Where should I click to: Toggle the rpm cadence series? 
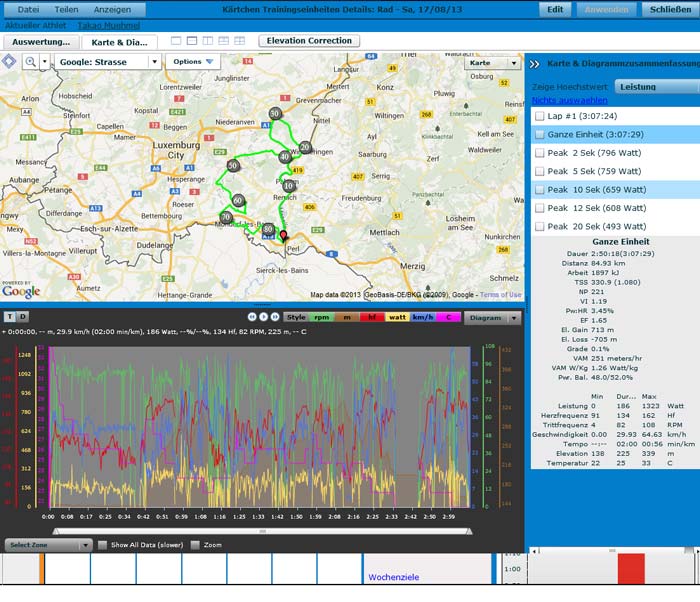[321, 317]
